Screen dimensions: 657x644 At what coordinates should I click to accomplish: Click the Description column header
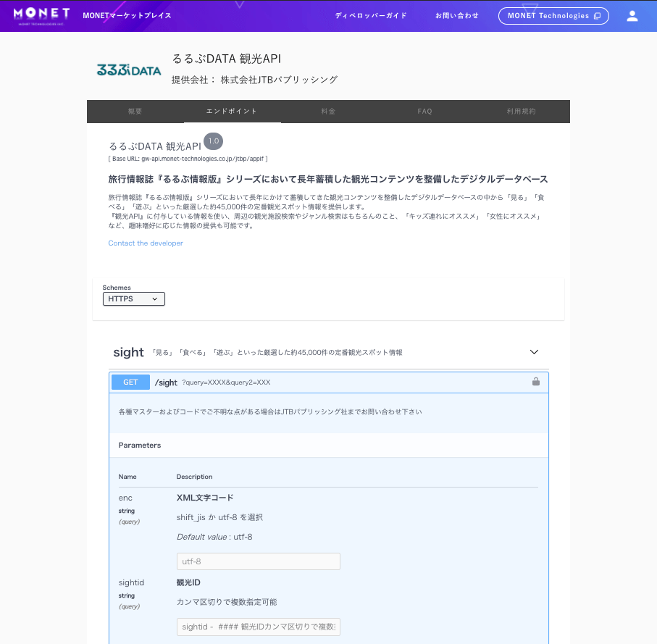pos(194,477)
